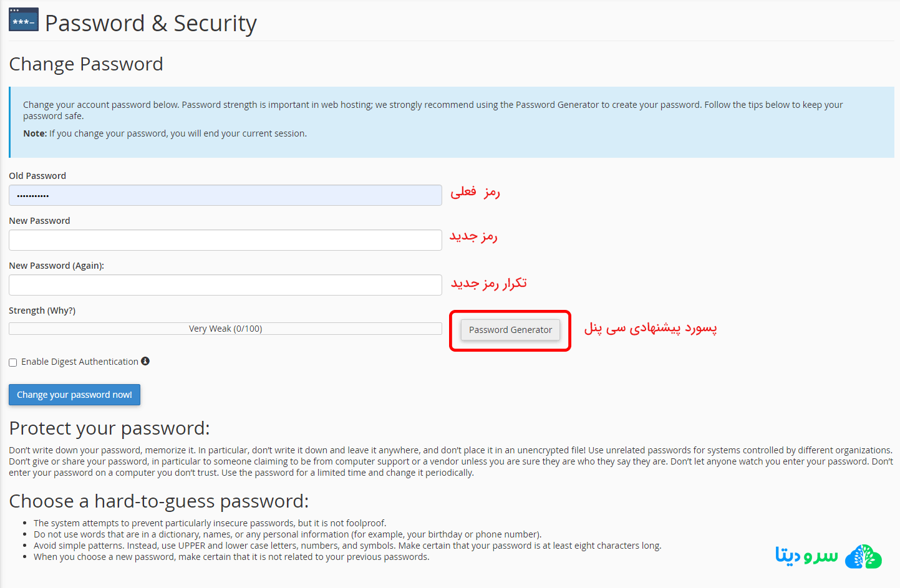Enable the Digest Authentication checkbox
The image size is (900, 588).
tap(13, 362)
